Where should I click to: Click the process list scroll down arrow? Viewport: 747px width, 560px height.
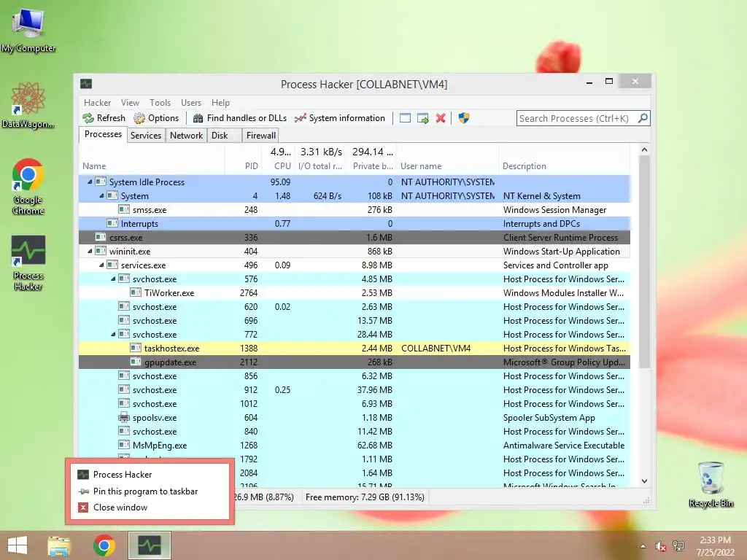644,481
